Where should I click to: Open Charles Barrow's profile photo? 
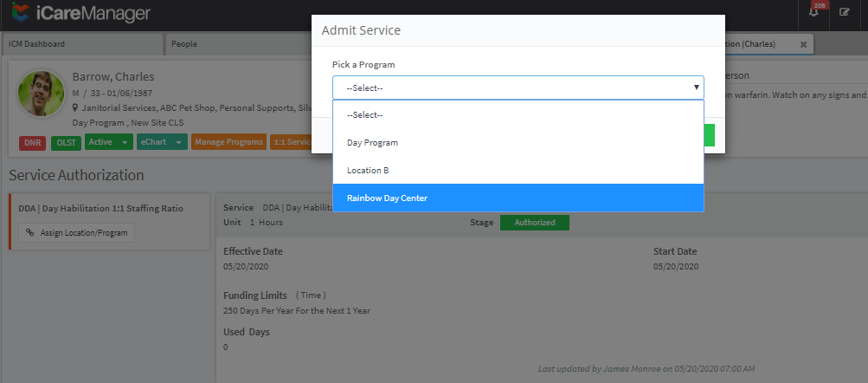(42, 93)
